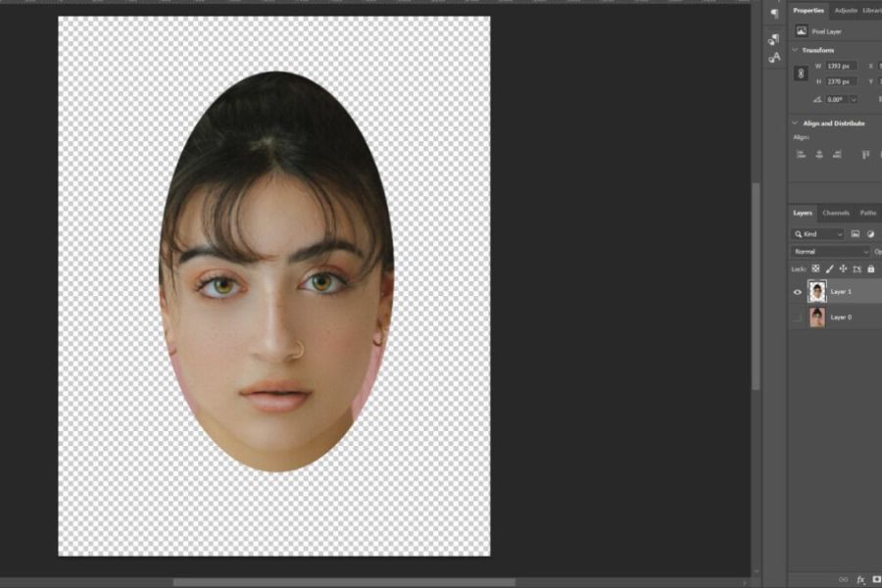Switch to the Paths tab
The width and height of the screenshot is (882, 588).
click(867, 213)
